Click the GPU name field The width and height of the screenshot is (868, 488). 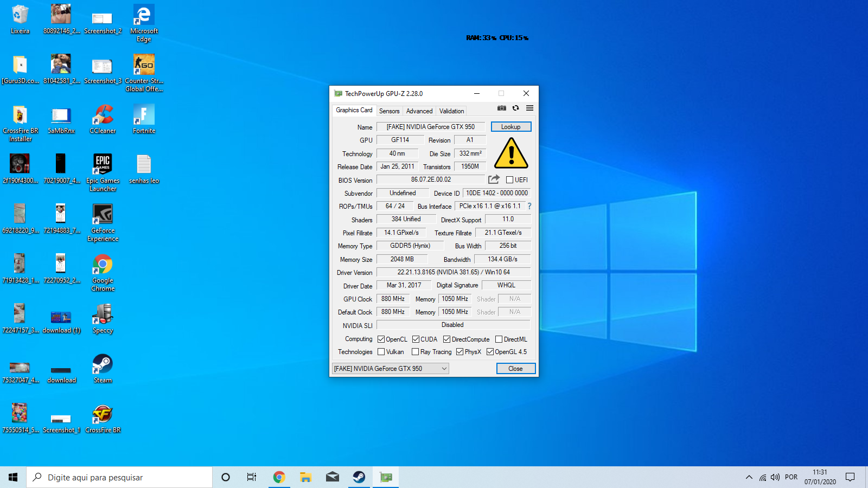click(431, 127)
